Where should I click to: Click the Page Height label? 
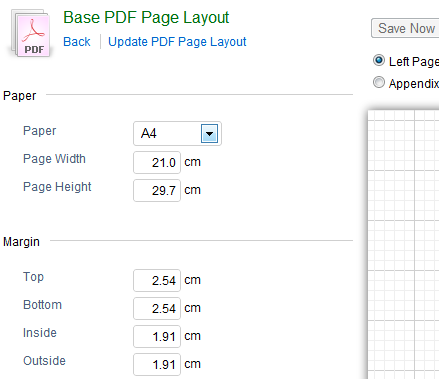[57, 187]
